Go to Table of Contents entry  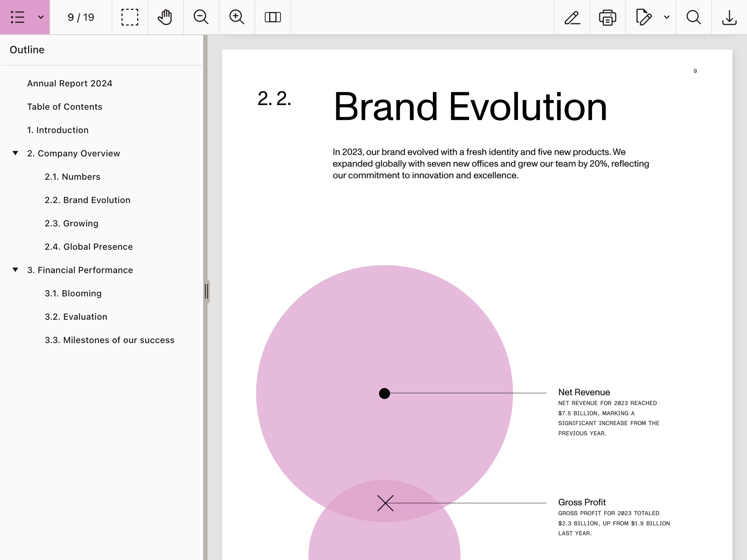coord(65,107)
